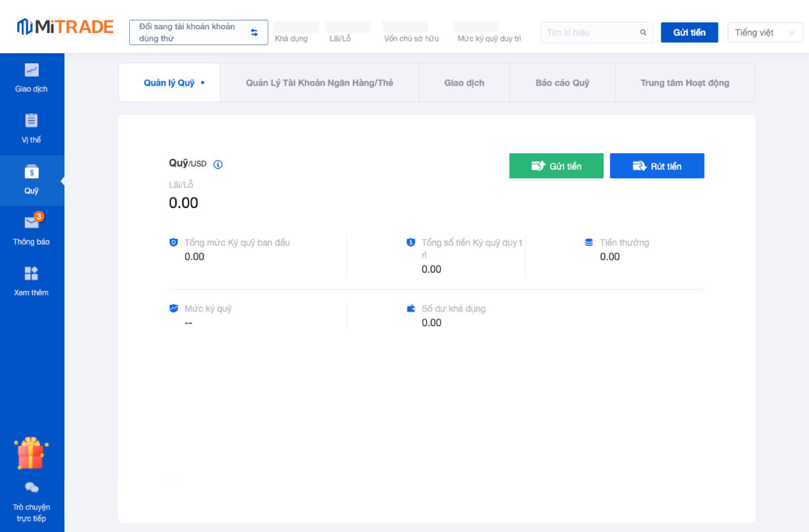Open Giao dịch chart icon in sidebar
The width and height of the screenshot is (809, 532).
pyautogui.click(x=31, y=71)
